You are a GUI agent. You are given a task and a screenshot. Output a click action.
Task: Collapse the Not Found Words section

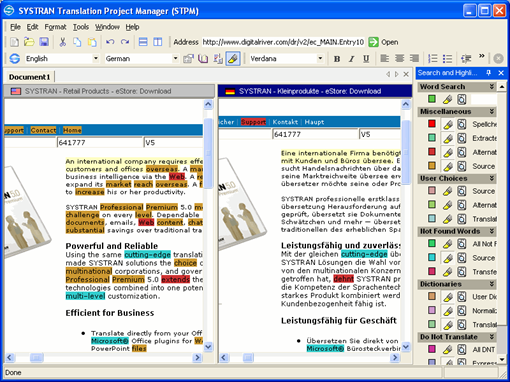pyautogui.click(x=492, y=231)
